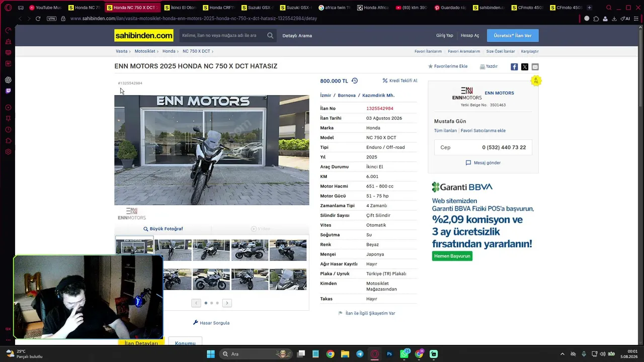Open Hasar Sorgula link
The image size is (644, 362).
click(211, 323)
